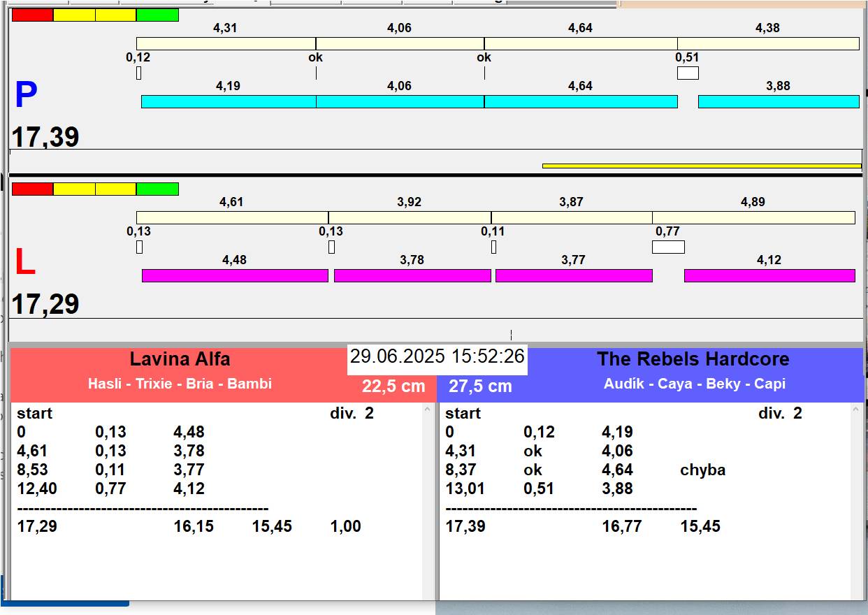
Task: Click the 22,5 cm jump height label
Action: click(393, 386)
